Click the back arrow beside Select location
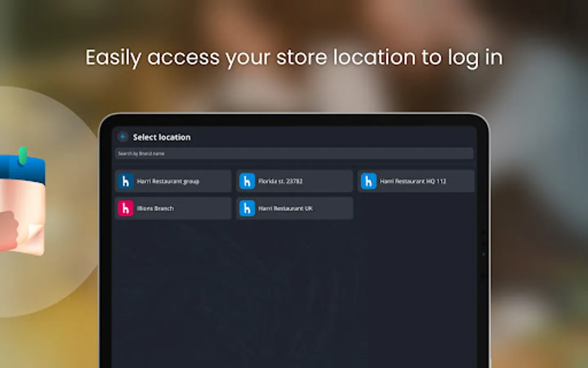This screenshot has width=588, height=368. coord(122,137)
